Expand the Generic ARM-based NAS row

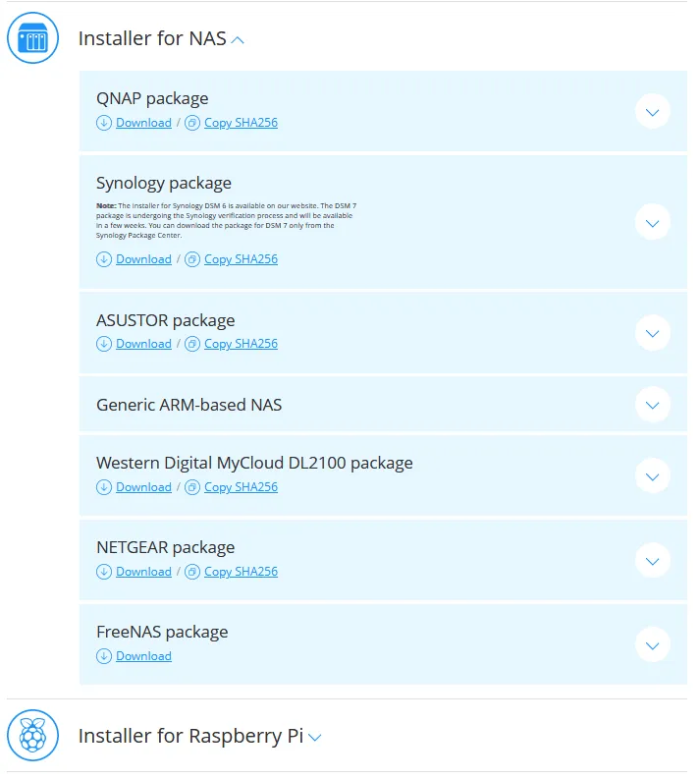click(652, 405)
